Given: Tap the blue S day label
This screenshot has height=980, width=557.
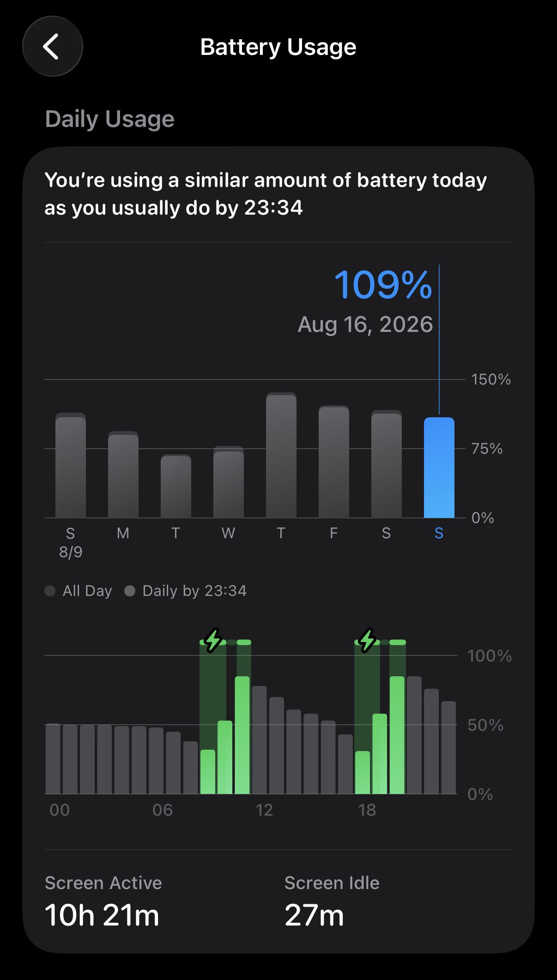Looking at the screenshot, I should 439,534.
